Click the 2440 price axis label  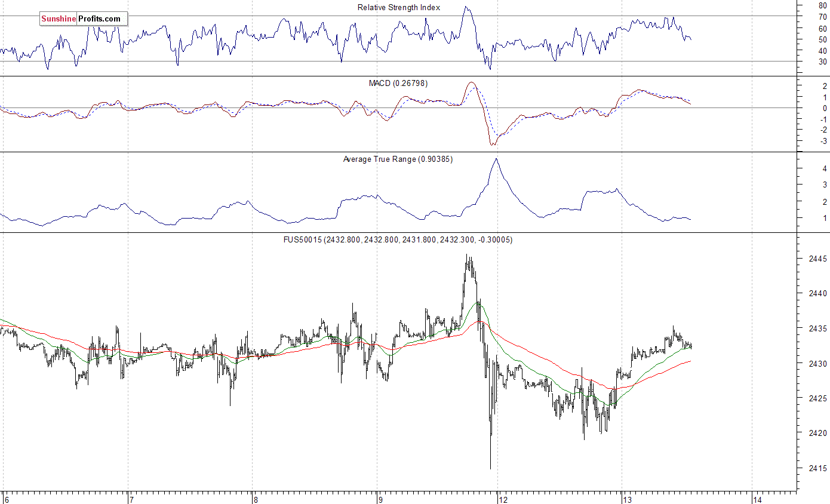(817, 293)
